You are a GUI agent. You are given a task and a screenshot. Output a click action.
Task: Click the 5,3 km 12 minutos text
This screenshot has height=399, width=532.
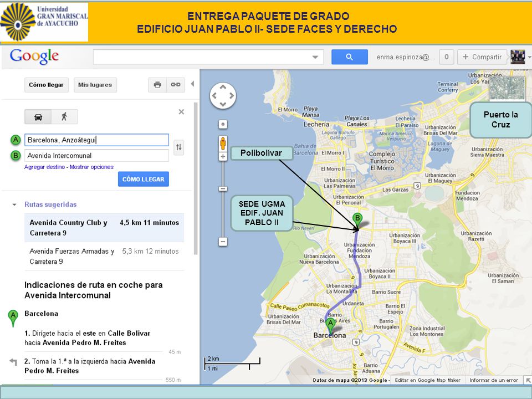tap(150, 251)
